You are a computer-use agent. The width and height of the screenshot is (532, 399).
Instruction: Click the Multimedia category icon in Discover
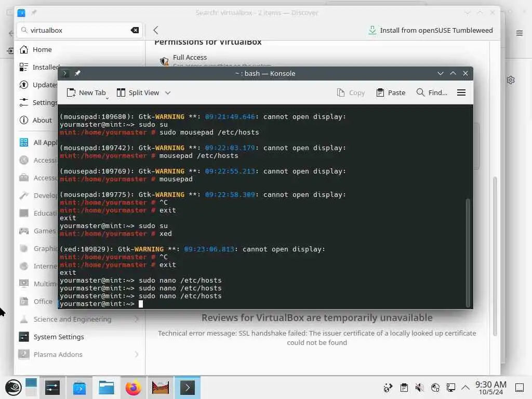point(24,284)
